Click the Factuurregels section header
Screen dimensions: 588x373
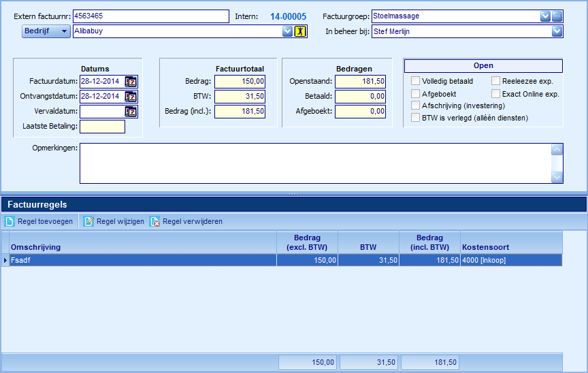coord(294,205)
